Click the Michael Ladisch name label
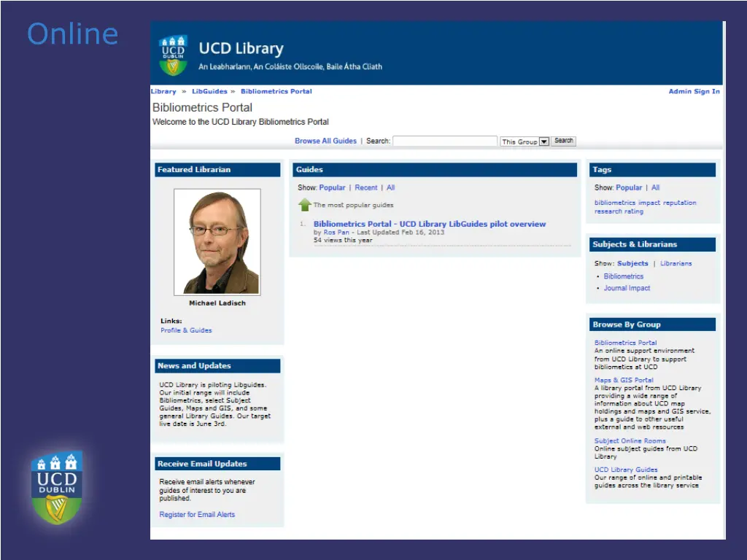This screenshot has width=747, height=560. point(217,303)
